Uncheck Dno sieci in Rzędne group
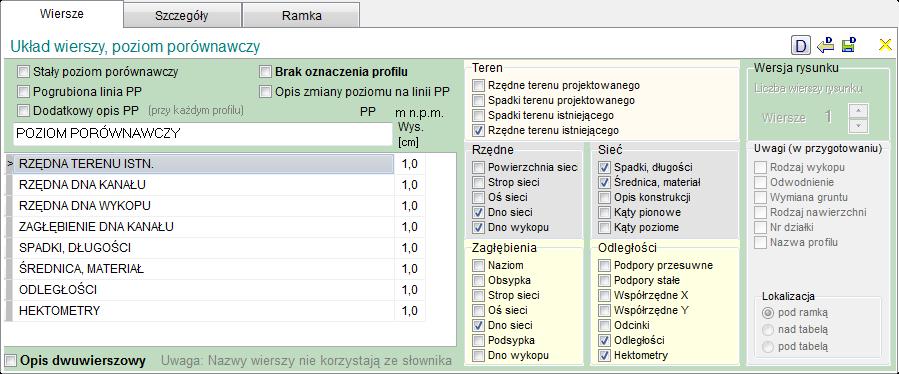This screenshot has height=374, width=899. 478,212
